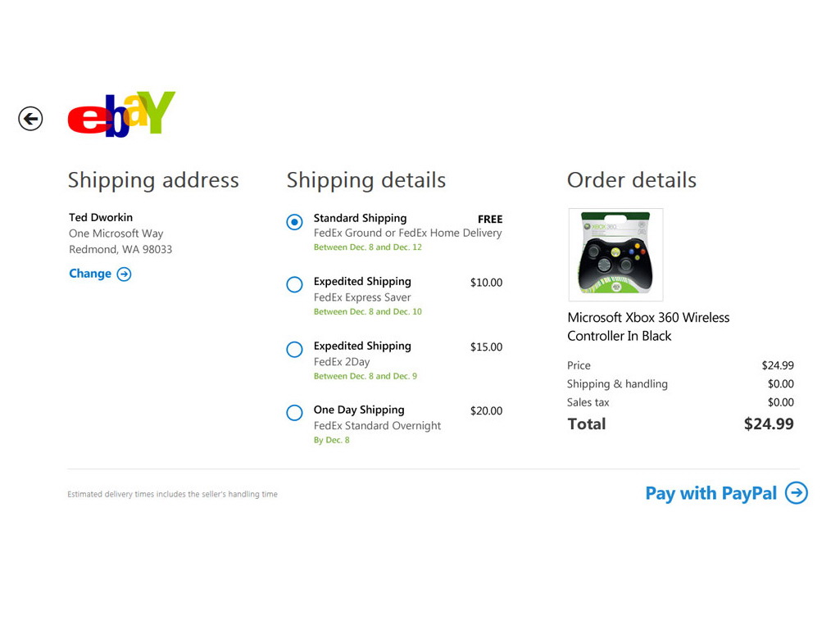
Task: Click the Standard Shipping label
Action: (x=360, y=219)
